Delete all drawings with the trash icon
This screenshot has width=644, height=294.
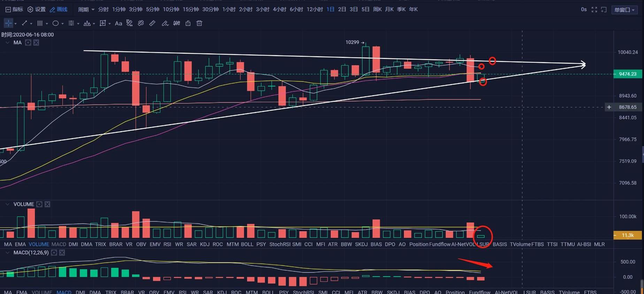[199, 23]
